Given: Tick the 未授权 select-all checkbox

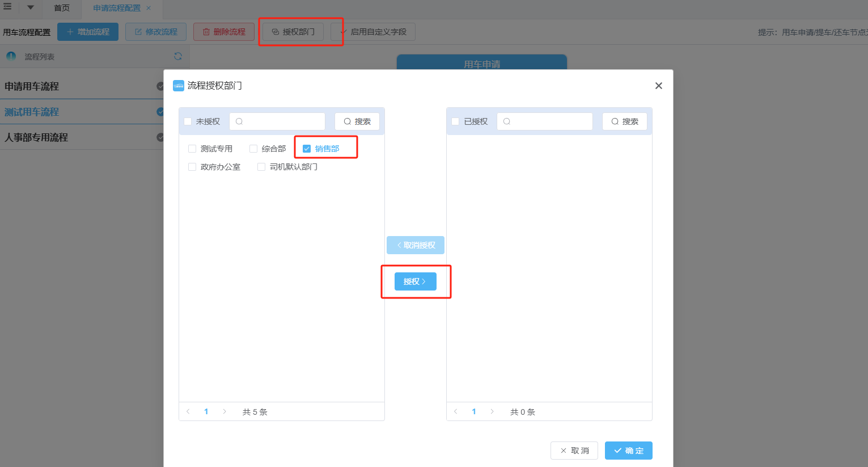Looking at the screenshot, I should click(x=188, y=121).
